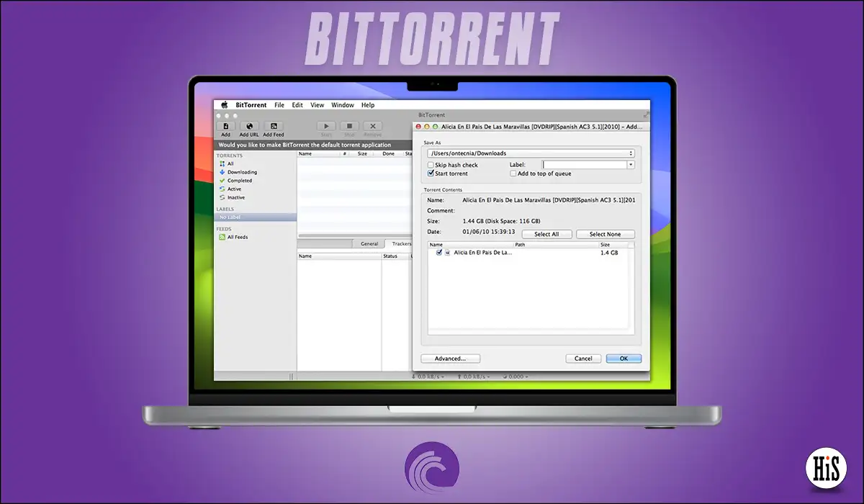The height and width of the screenshot is (504, 864).
Task: Filter sidebar by Completed torrents
Action: click(235, 181)
